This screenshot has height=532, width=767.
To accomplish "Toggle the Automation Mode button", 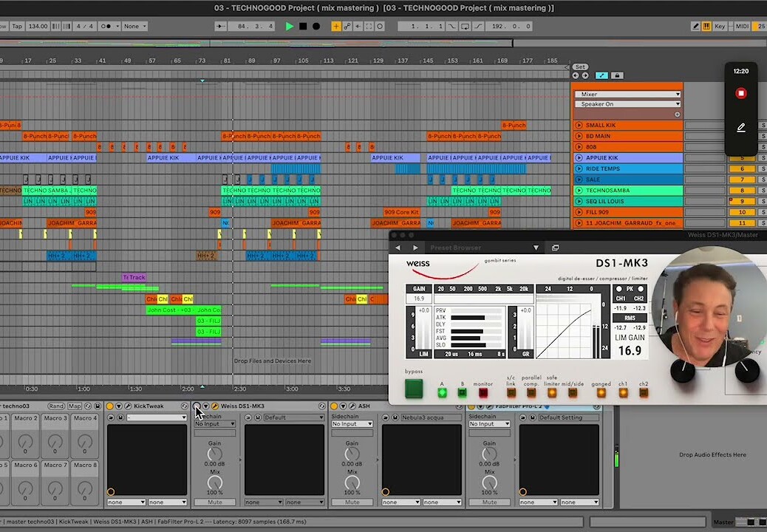I will [601, 75].
